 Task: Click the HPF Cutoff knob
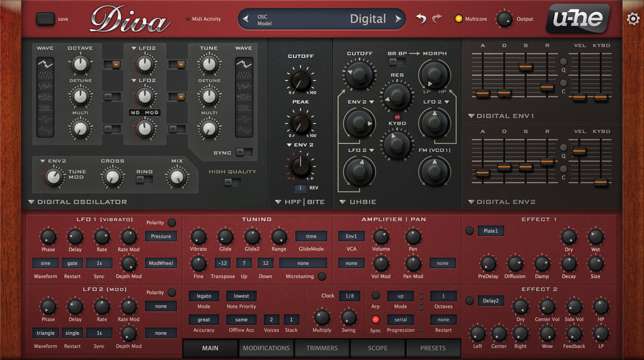tap(300, 79)
